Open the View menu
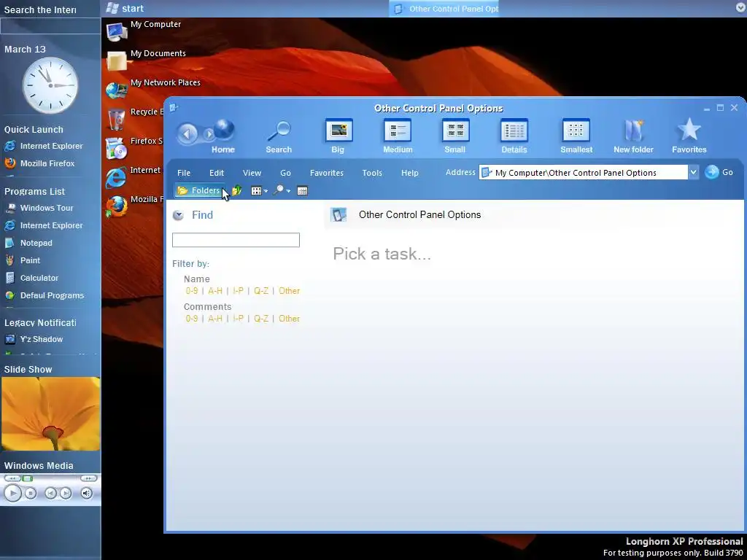The width and height of the screenshot is (747, 560). click(252, 173)
